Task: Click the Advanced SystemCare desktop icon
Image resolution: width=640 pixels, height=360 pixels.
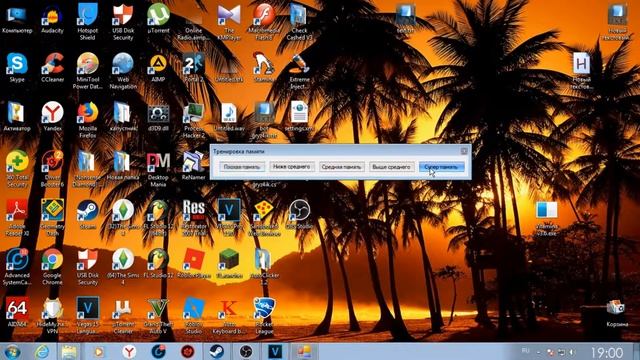Action: [17, 267]
